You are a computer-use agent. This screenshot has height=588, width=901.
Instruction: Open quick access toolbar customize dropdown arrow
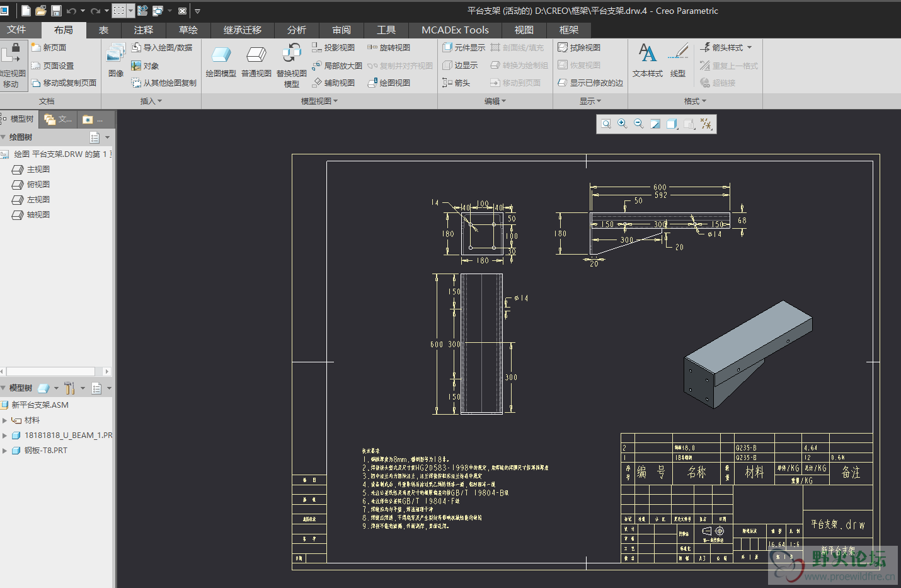(197, 11)
